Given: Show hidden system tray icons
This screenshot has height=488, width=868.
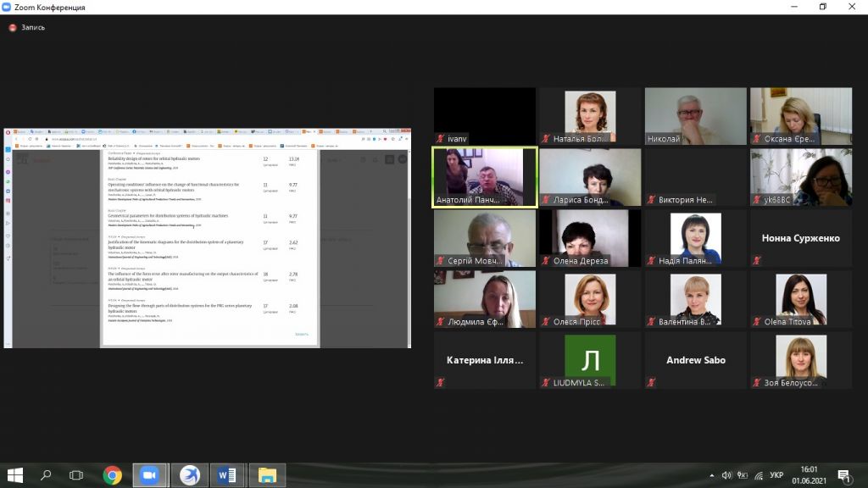Looking at the screenshot, I should [712, 475].
